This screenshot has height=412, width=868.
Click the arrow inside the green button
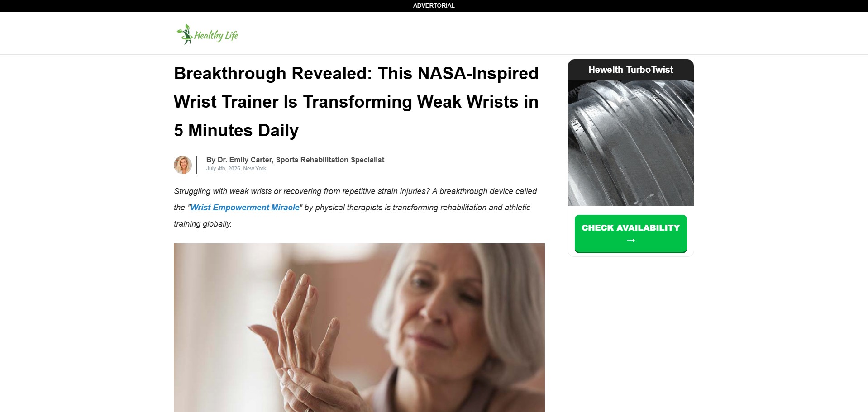click(x=630, y=240)
